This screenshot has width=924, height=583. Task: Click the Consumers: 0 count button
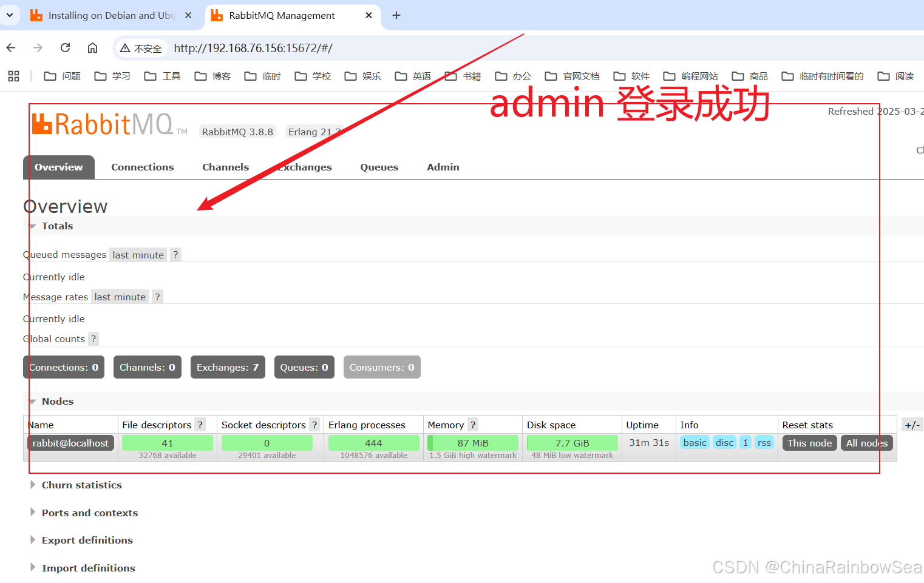pyautogui.click(x=382, y=367)
